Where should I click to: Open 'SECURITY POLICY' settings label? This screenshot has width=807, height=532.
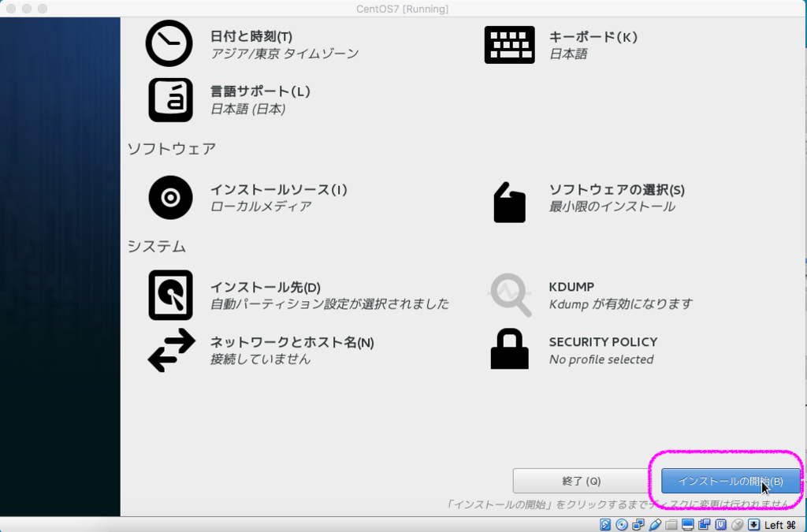tap(603, 342)
